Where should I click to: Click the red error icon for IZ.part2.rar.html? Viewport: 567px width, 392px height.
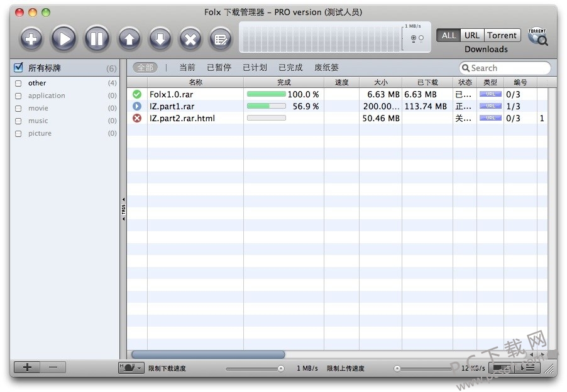point(137,118)
